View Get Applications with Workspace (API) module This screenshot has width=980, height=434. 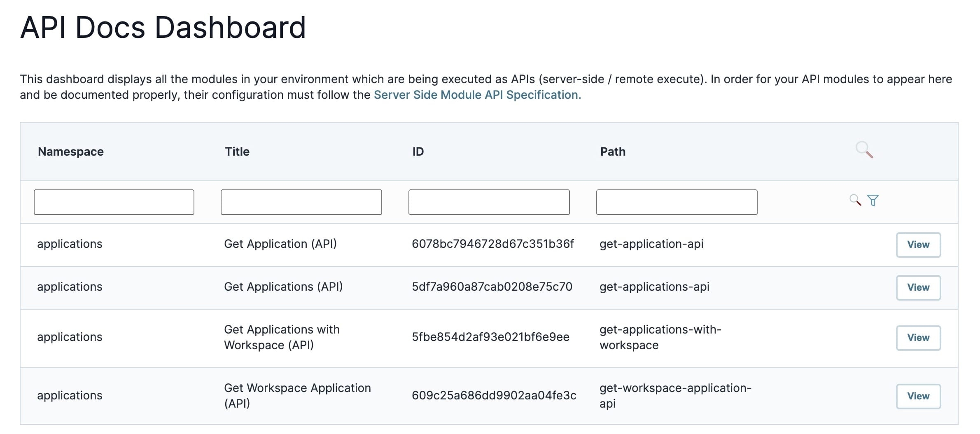tap(918, 338)
